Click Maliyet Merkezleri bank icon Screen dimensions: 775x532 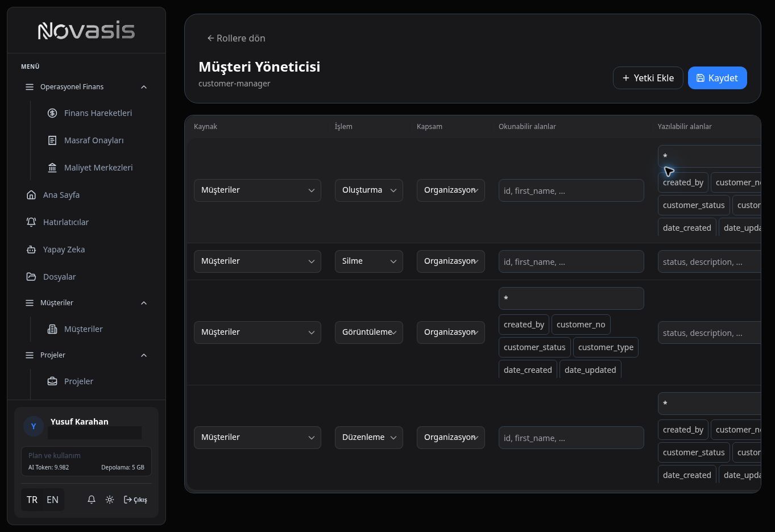point(52,168)
